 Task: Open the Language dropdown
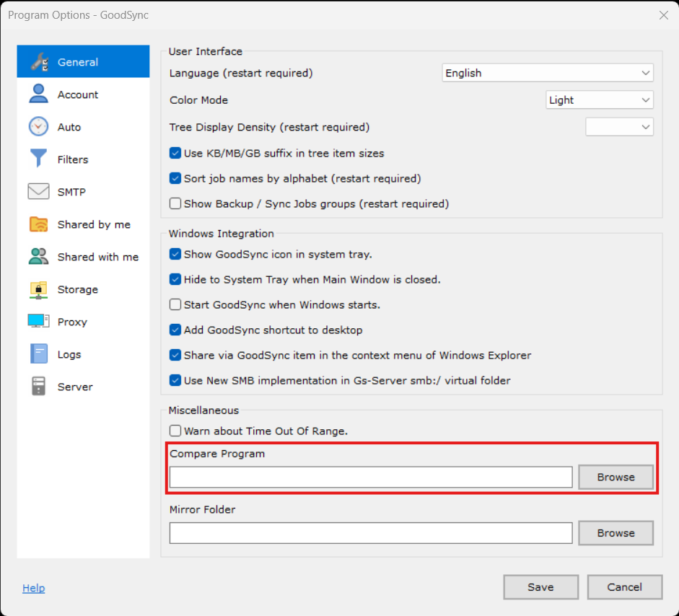547,73
